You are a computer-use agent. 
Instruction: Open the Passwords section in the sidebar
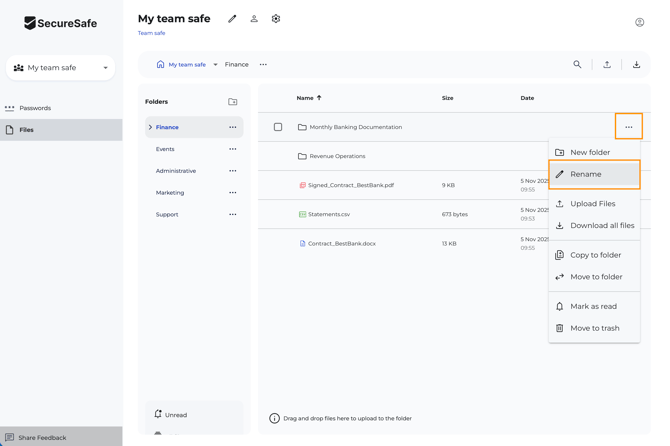coord(35,108)
